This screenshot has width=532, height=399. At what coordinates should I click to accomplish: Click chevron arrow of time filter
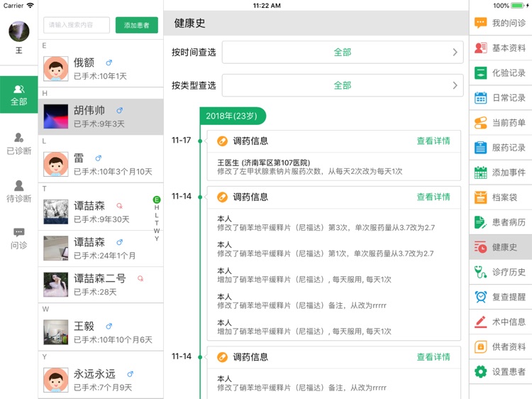(x=455, y=53)
